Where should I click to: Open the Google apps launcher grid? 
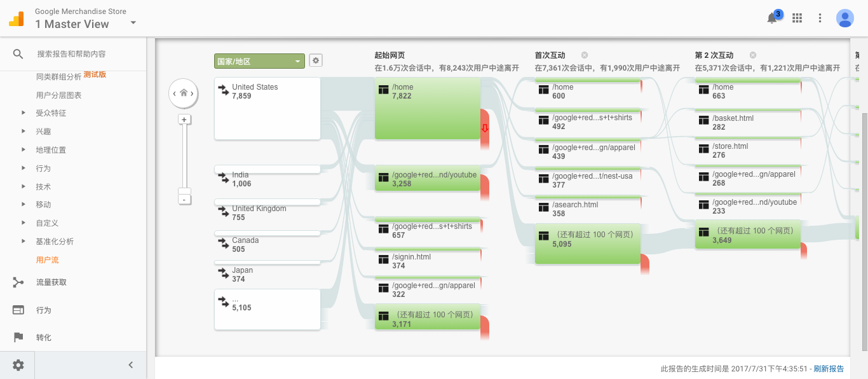pyautogui.click(x=797, y=18)
